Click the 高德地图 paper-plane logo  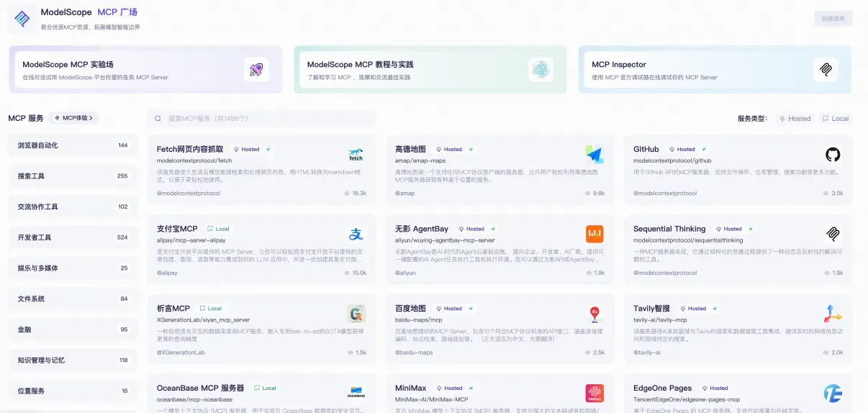pos(595,154)
